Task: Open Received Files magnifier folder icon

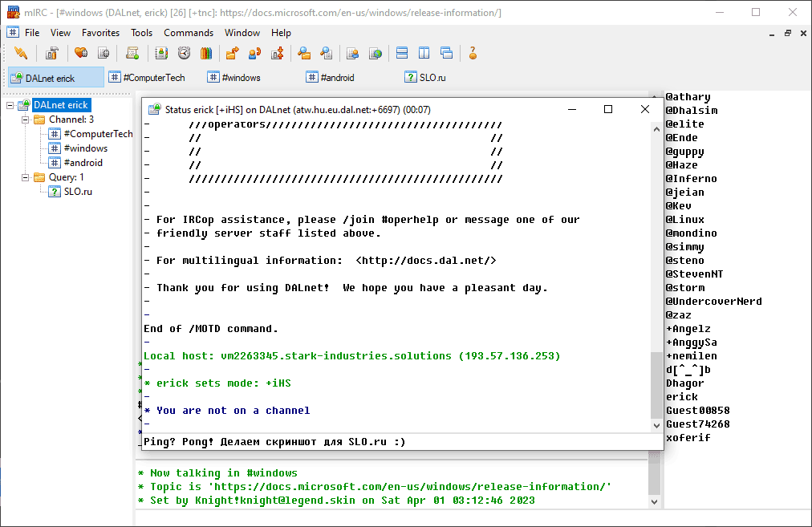Action: 304,53
